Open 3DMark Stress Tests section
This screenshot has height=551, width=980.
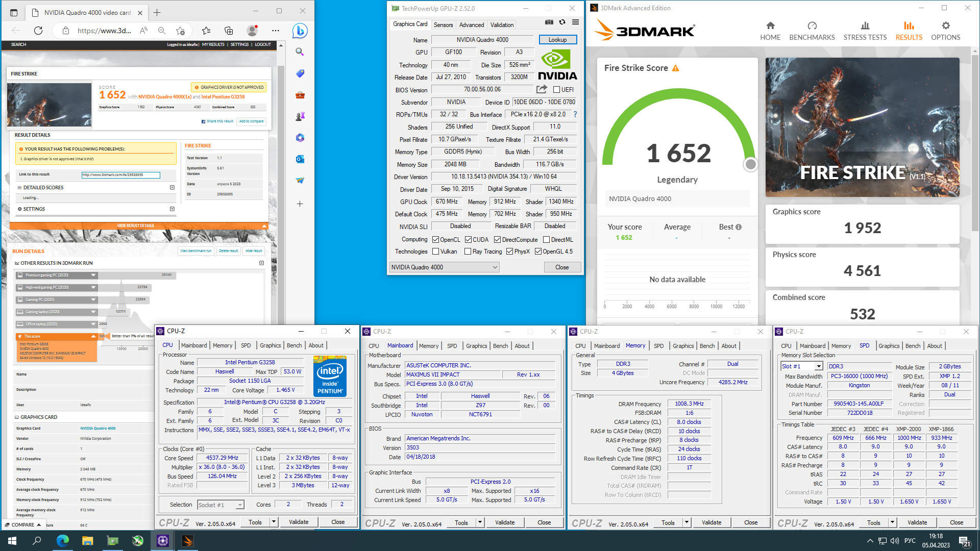(865, 31)
